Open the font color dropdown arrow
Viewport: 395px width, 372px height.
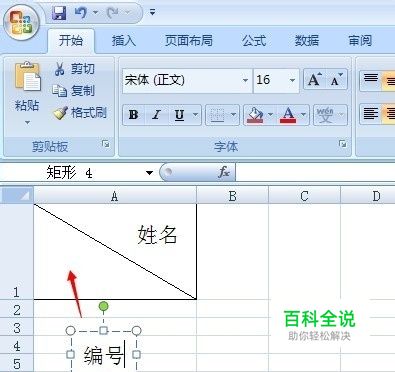304,115
